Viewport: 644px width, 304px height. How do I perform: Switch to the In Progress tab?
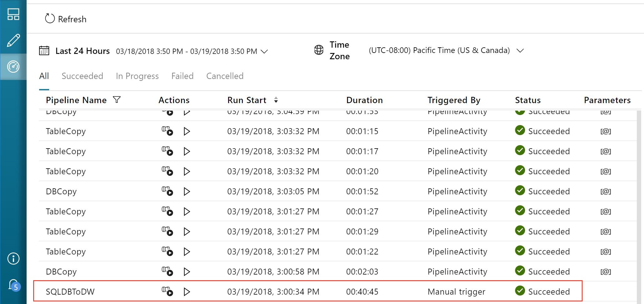click(137, 76)
